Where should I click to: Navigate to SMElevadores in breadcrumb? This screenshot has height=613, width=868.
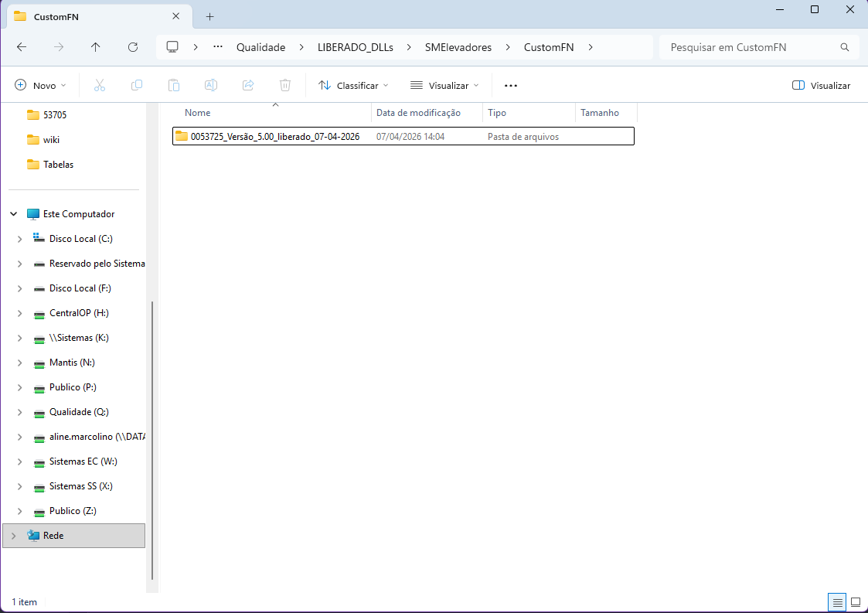tap(458, 47)
